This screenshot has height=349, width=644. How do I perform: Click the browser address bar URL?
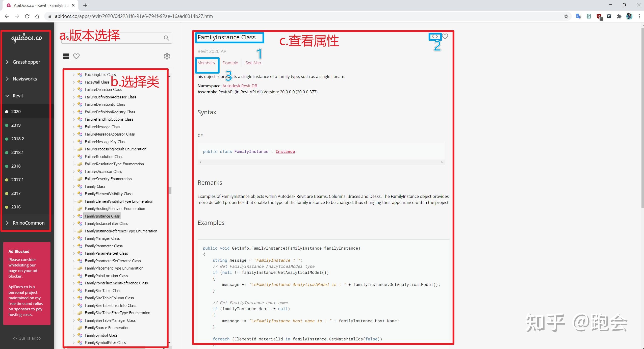[134, 16]
